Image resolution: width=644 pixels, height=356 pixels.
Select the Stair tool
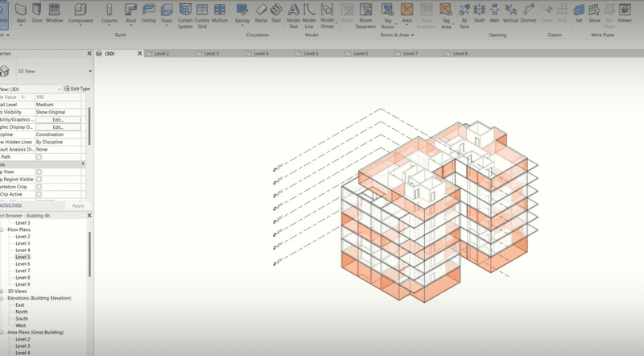coord(276,13)
